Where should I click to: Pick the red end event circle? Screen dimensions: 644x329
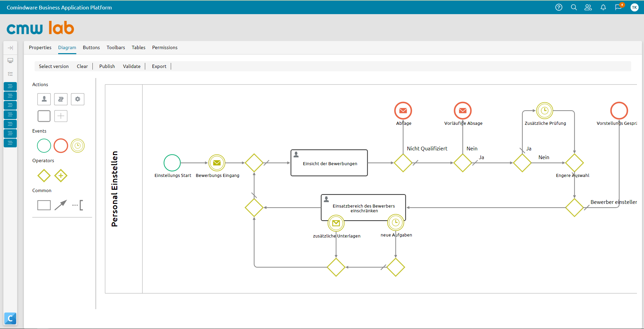pos(61,146)
